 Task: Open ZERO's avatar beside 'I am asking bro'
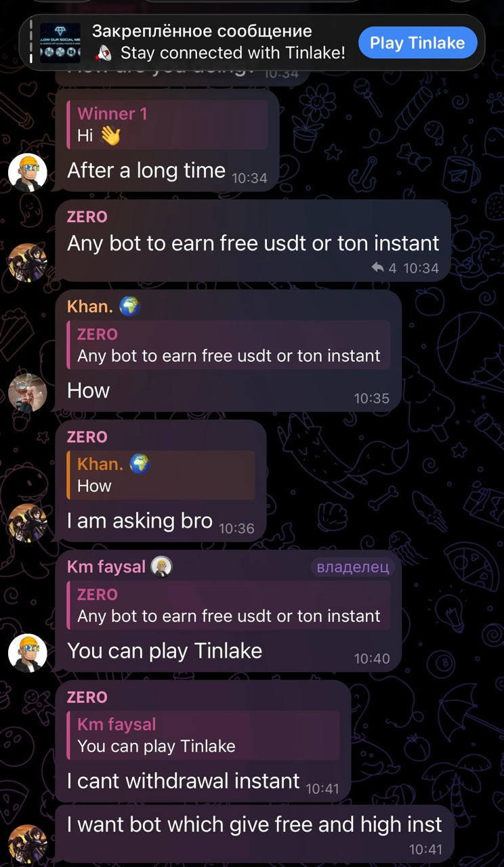[28, 522]
